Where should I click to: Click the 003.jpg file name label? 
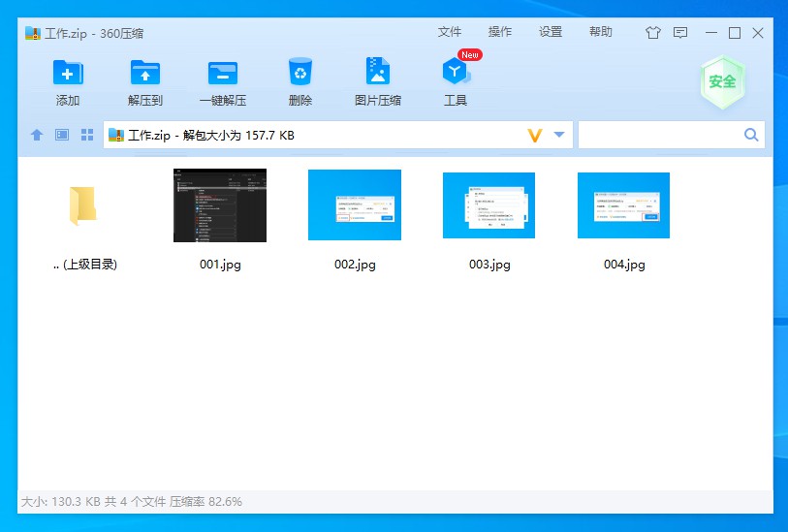pyautogui.click(x=489, y=265)
